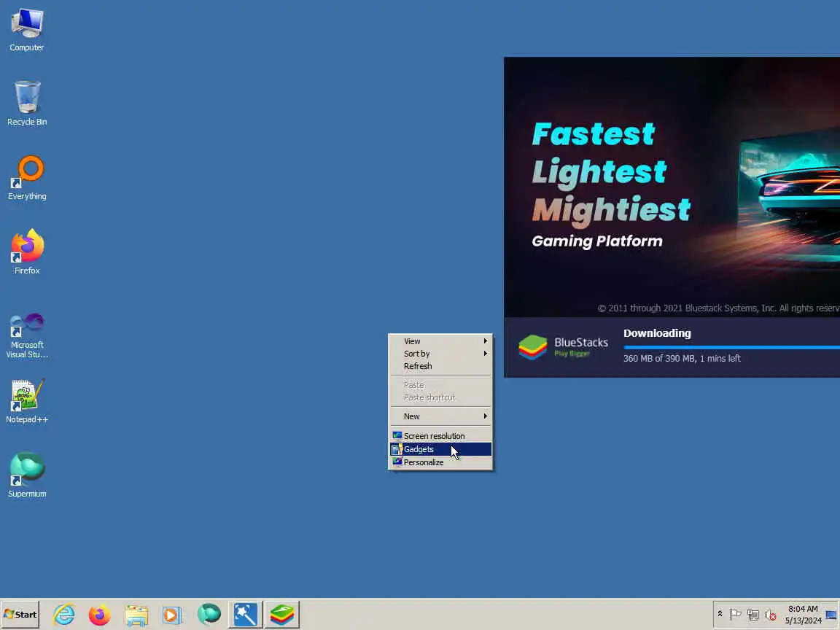Open Windows Media Player taskbar icon
The height and width of the screenshot is (630, 840).
click(x=172, y=615)
